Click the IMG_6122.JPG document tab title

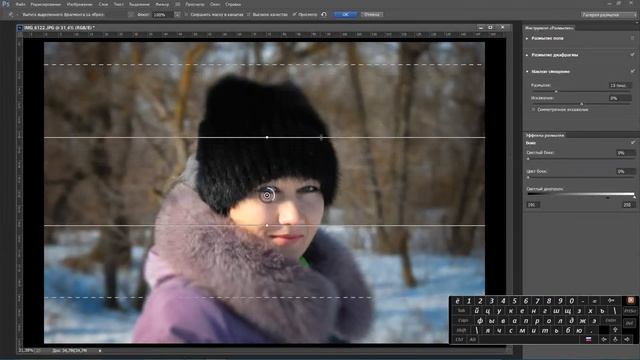coord(59,28)
